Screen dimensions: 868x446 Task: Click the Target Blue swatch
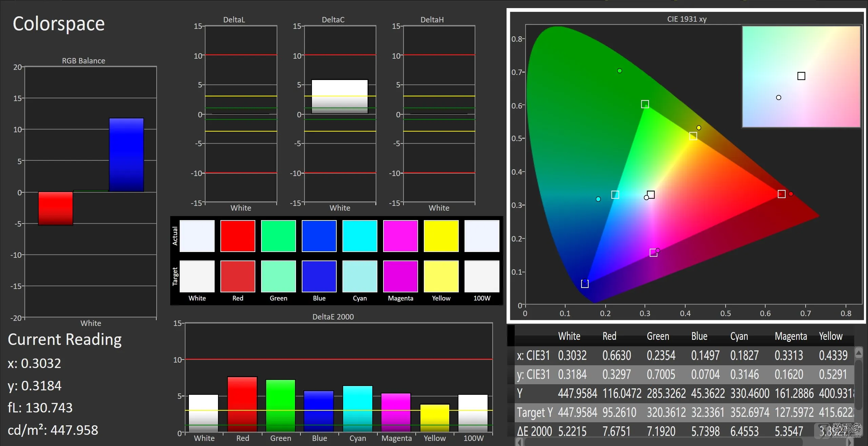pyautogui.click(x=319, y=276)
